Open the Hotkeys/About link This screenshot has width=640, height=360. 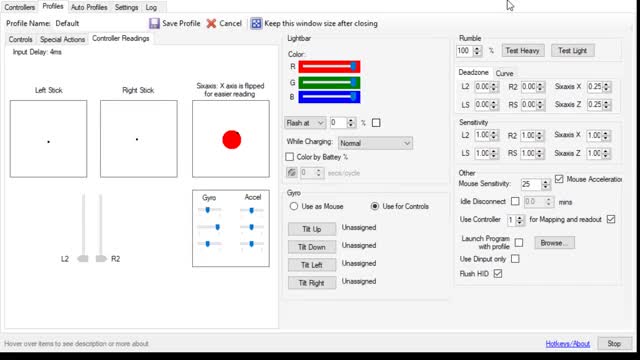coord(567,344)
